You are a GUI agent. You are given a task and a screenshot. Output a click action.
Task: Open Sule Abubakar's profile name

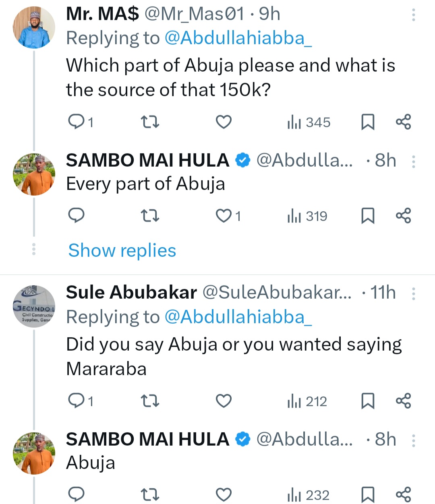(x=131, y=292)
